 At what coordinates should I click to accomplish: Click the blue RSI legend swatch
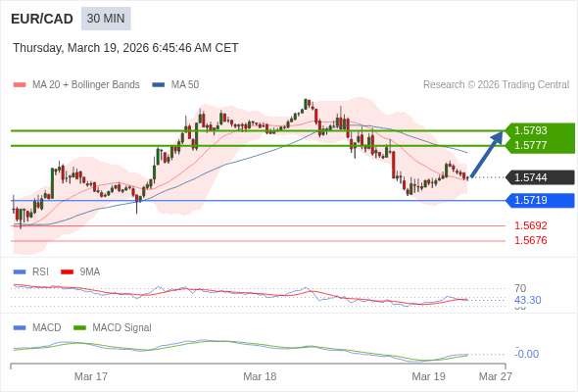tap(20, 272)
